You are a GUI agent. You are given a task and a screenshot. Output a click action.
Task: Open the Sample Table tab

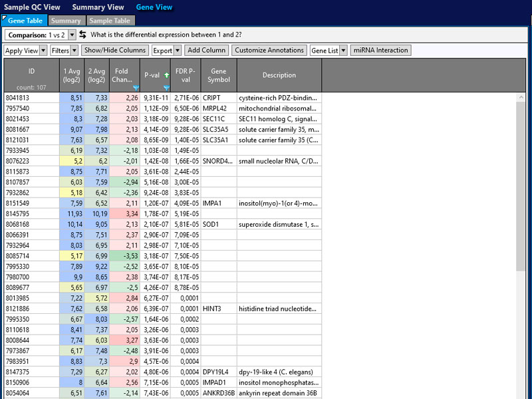(110, 21)
